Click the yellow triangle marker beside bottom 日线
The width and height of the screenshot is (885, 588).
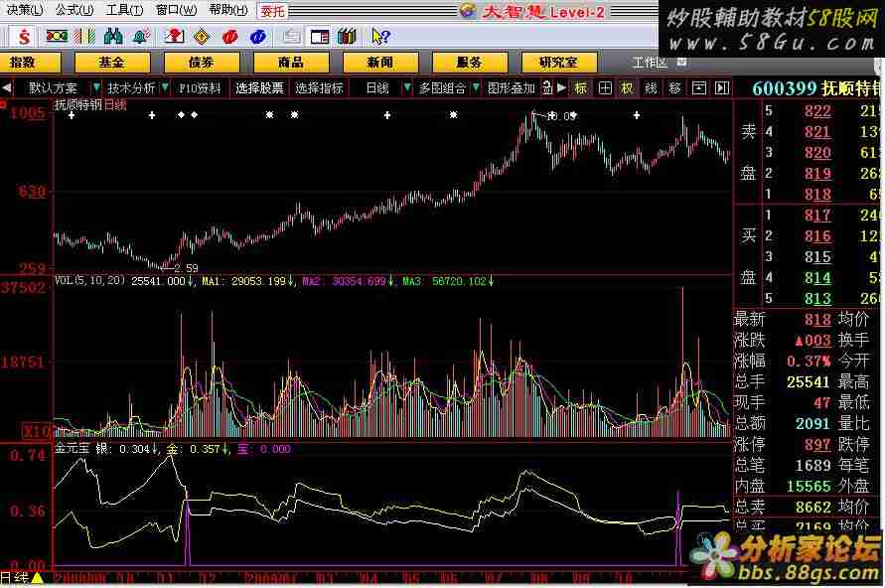coord(37,578)
